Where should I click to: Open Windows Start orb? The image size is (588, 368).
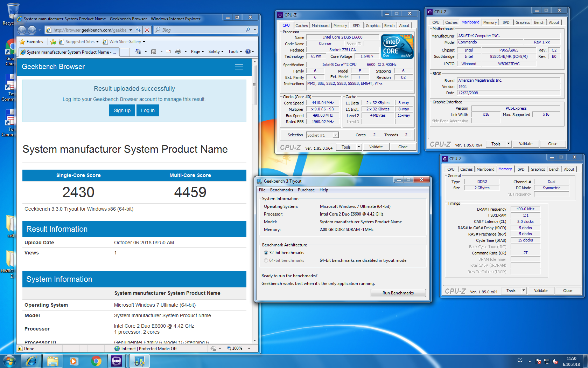point(9,361)
